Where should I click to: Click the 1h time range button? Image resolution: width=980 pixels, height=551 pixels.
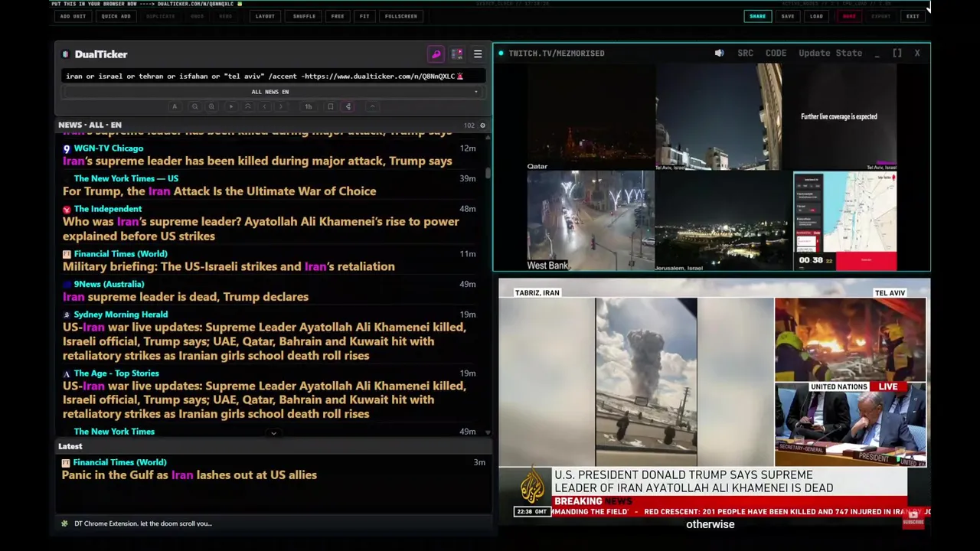(x=309, y=106)
